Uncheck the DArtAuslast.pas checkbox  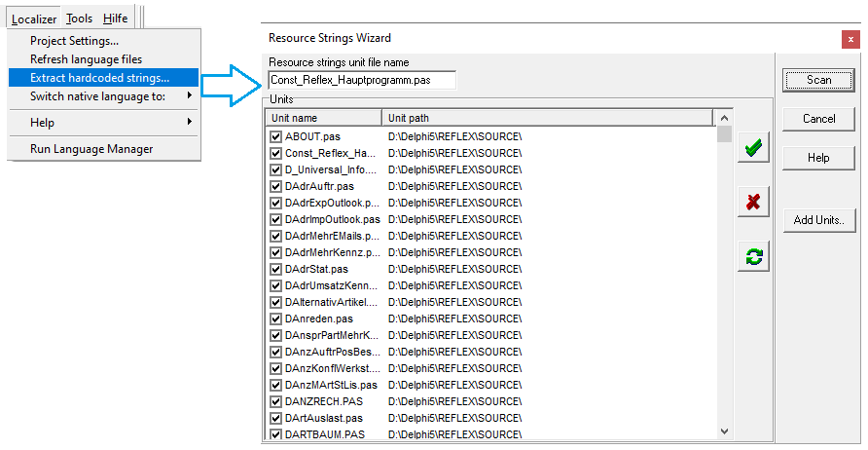coord(275,418)
